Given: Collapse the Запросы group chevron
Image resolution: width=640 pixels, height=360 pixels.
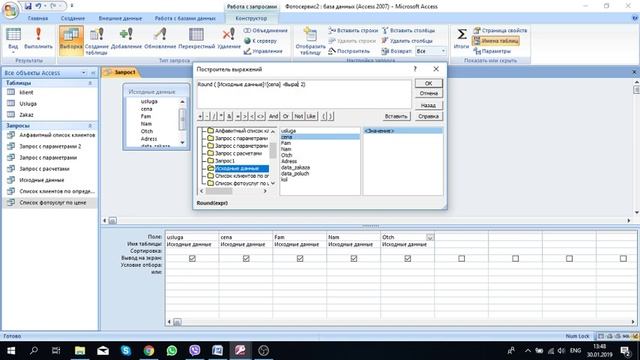Looking at the screenshot, I should click(x=90, y=126).
